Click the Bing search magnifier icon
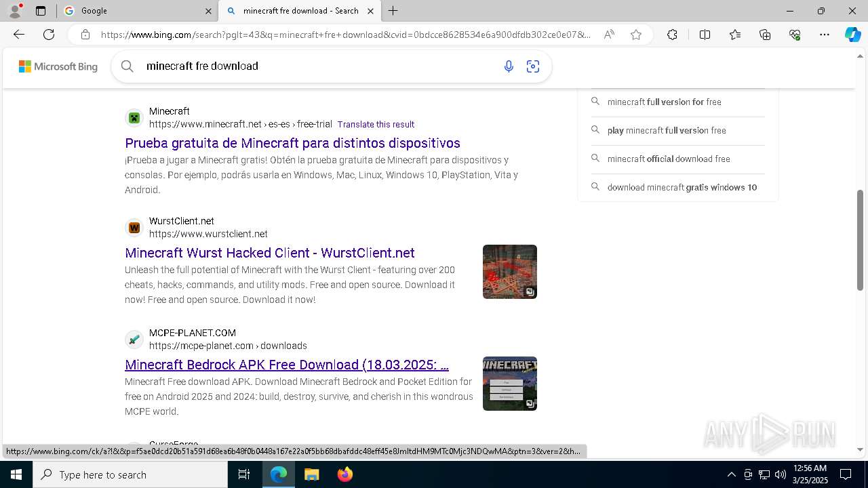868x488 pixels. (127, 66)
